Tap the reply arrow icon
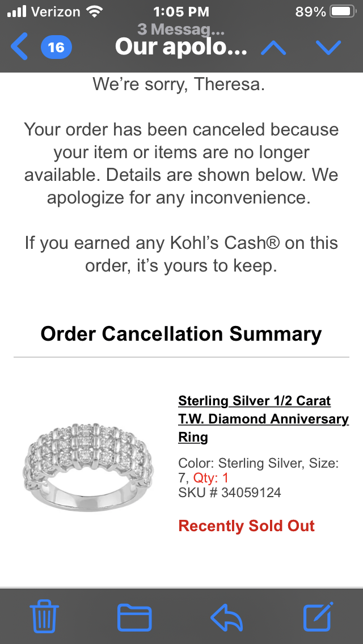 click(x=226, y=617)
